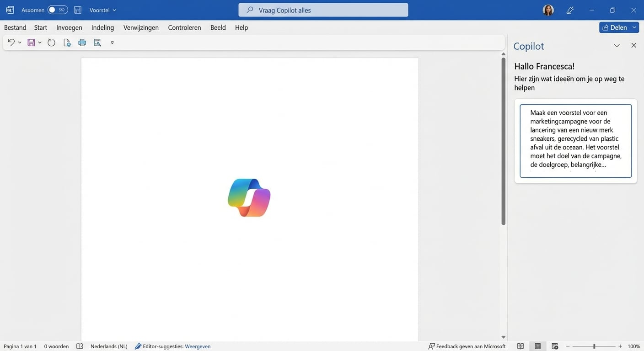Click the purple Save icon in toolbar
Image resolution: width=644 pixels, height=351 pixels.
(x=31, y=43)
